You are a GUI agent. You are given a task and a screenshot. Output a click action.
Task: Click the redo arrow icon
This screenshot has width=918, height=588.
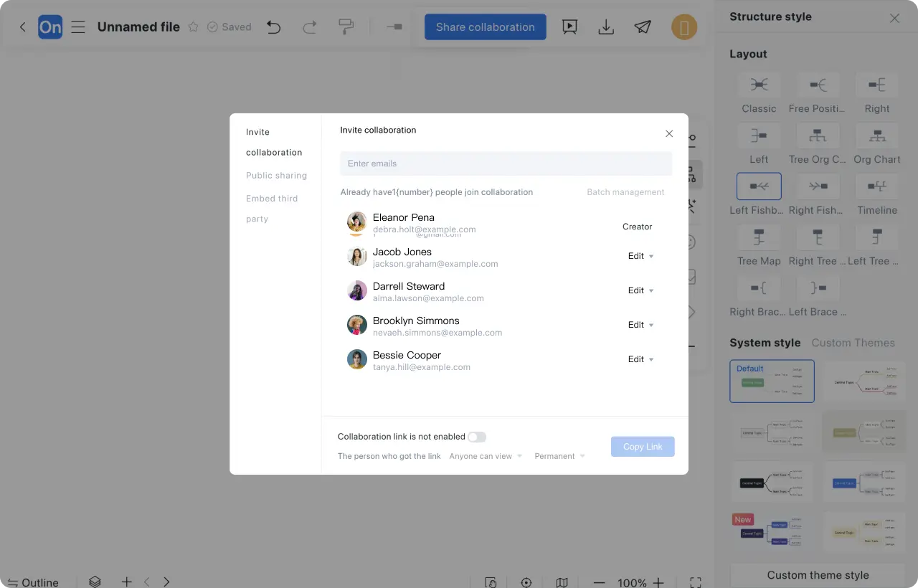point(310,27)
